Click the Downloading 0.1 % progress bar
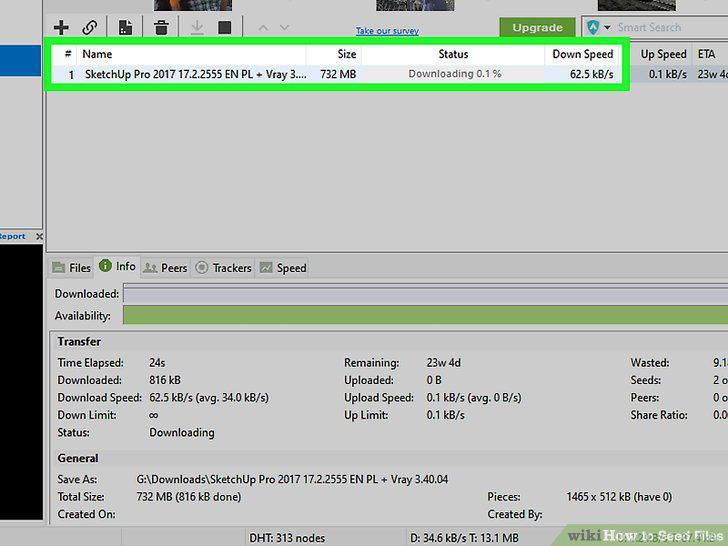 coord(455,74)
